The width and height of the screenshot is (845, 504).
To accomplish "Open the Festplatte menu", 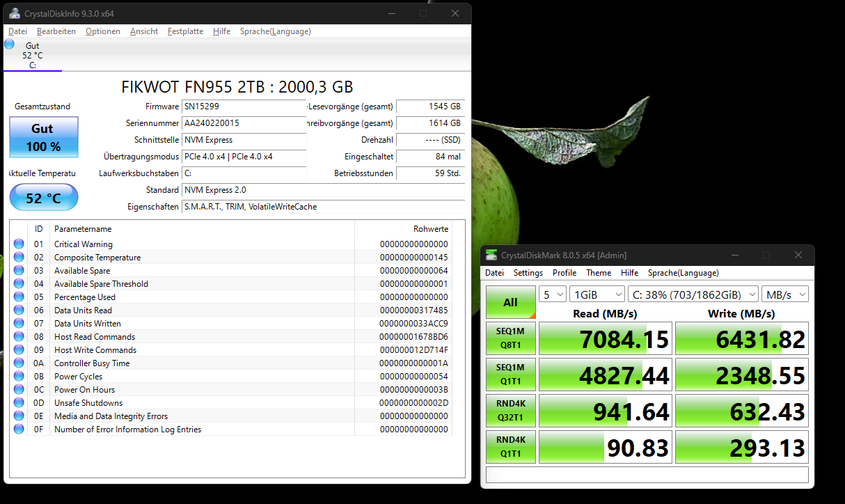I will point(184,31).
